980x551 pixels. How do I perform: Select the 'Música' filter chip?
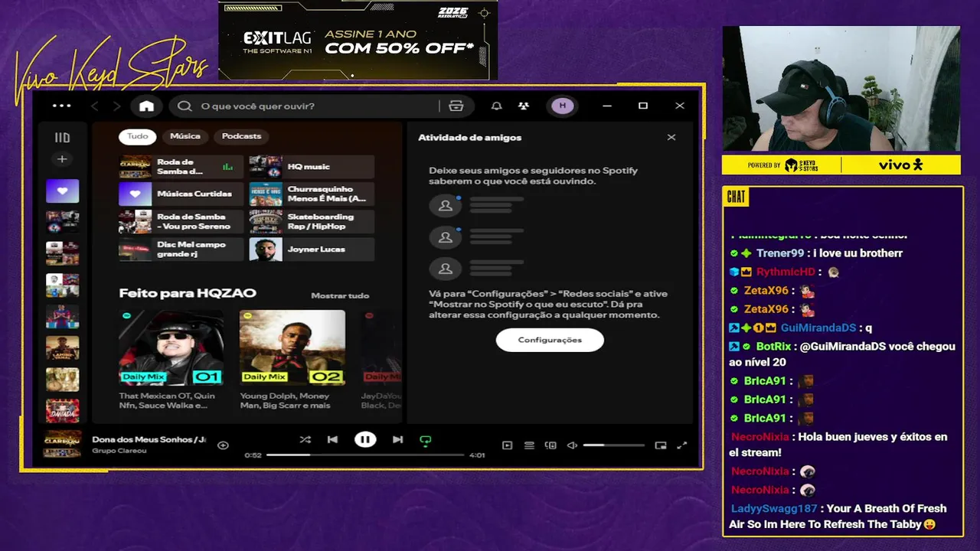185,136
